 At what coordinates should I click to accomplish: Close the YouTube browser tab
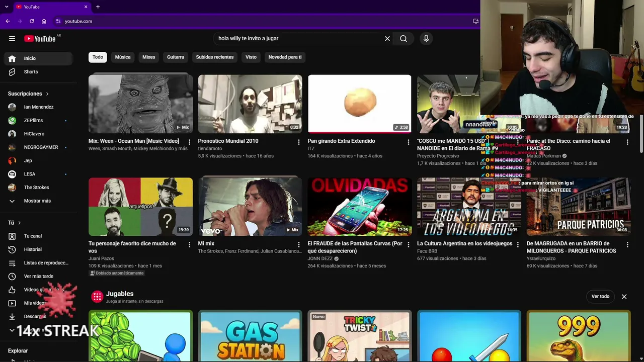[86, 7]
